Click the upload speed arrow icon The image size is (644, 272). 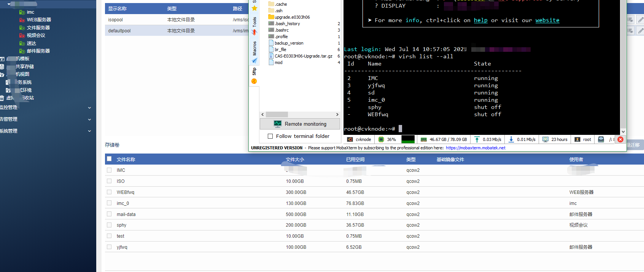click(x=477, y=139)
